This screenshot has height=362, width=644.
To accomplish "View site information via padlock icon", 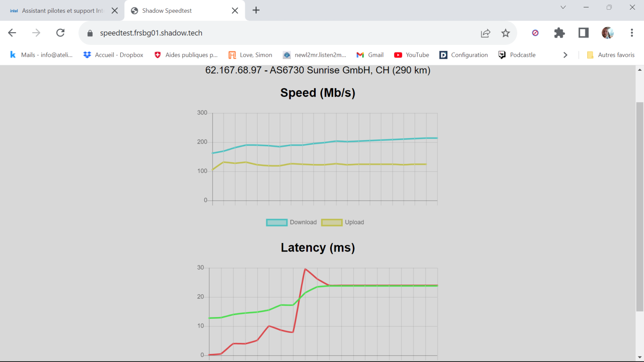I will [90, 33].
